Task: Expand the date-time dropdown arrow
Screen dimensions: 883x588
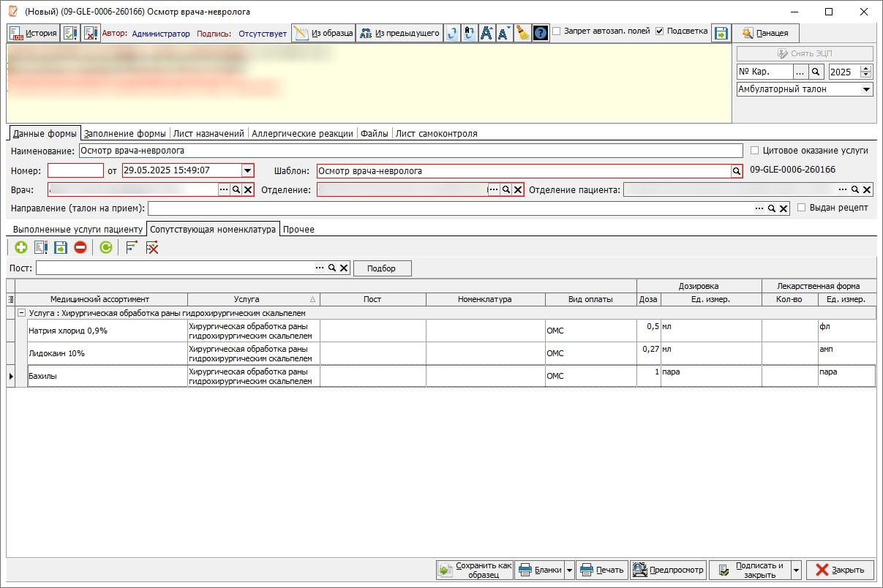Action: coord(248,170)
